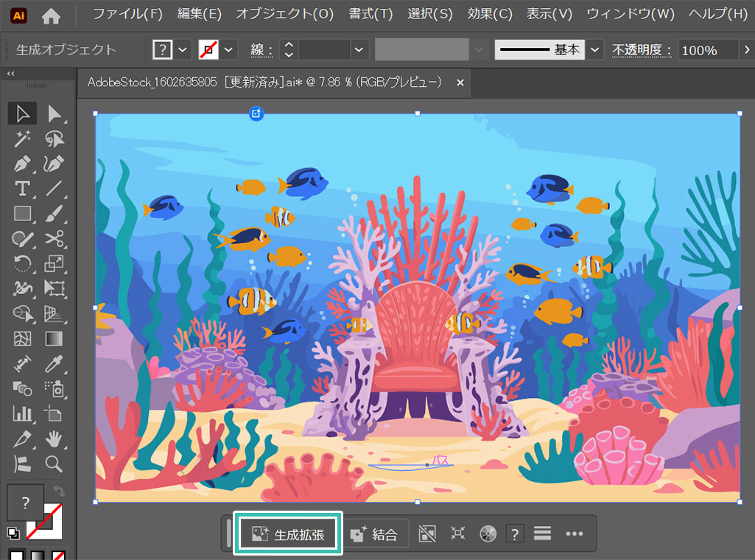Viewport: 755px width, 560px height.
Task: Open the ウィンドウ(W) menu
Action: pyautogui.click(x=630, y=14)
